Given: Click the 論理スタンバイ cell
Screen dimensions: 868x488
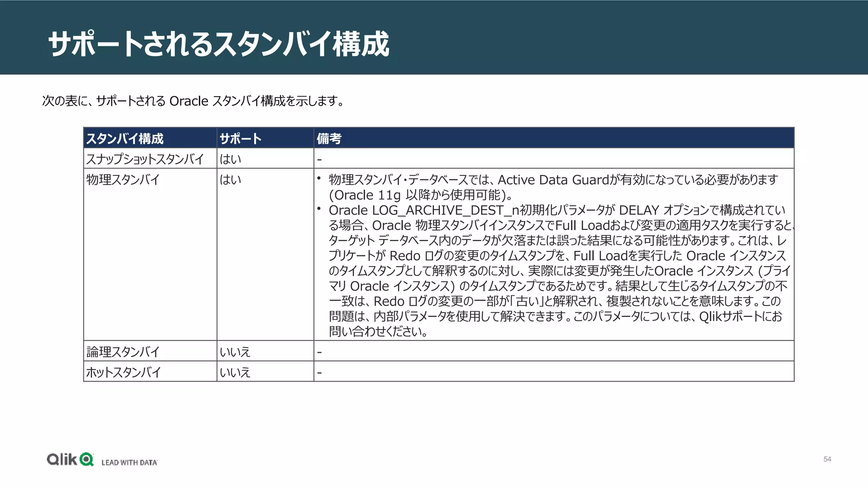Looking at the screenshot, I should (150, 351).
